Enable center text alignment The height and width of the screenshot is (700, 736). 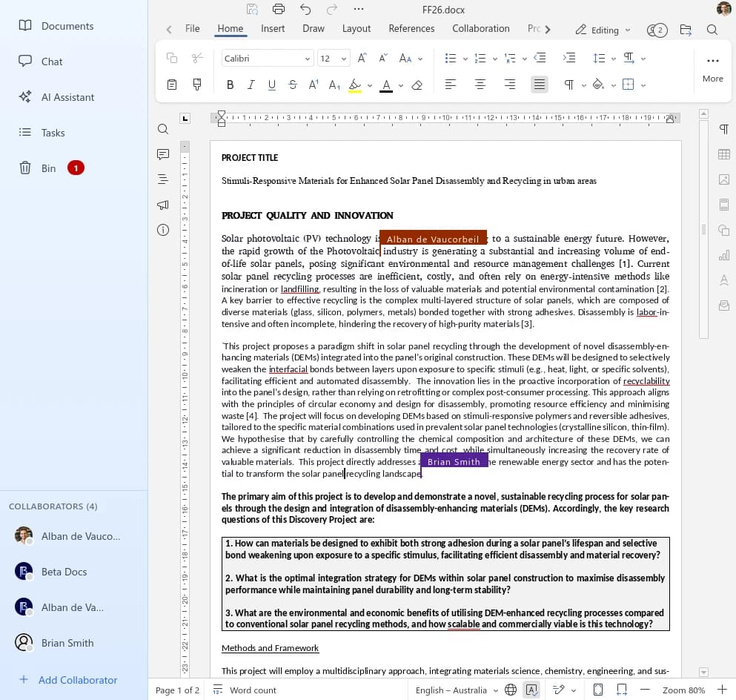tap(480, 85)
